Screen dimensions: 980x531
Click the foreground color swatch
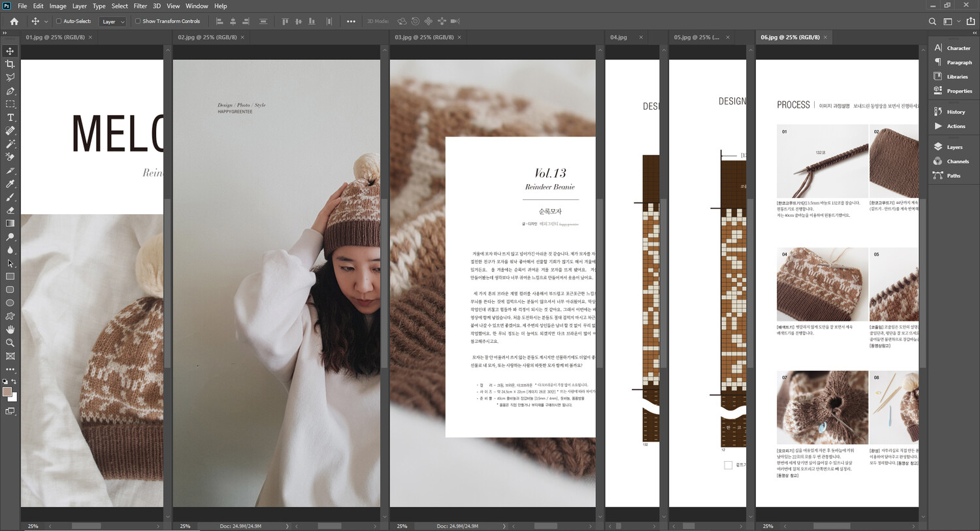coord(7,392)
